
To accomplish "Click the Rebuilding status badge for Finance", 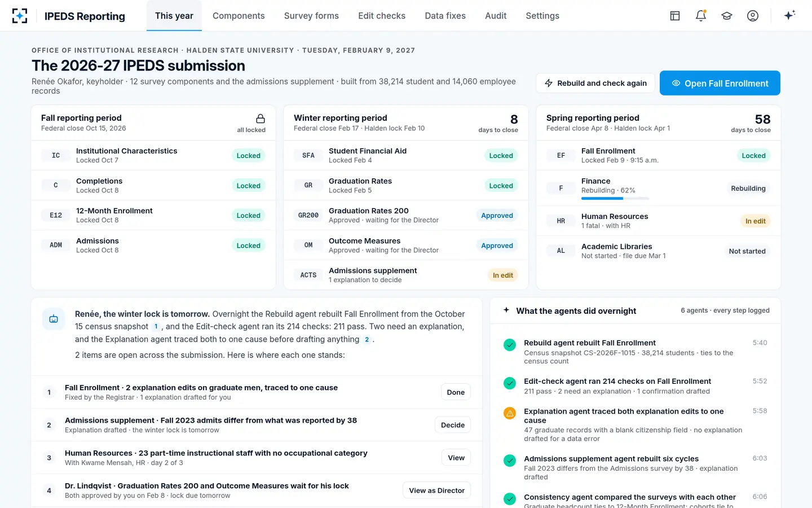I will click(x=748, y=189).
